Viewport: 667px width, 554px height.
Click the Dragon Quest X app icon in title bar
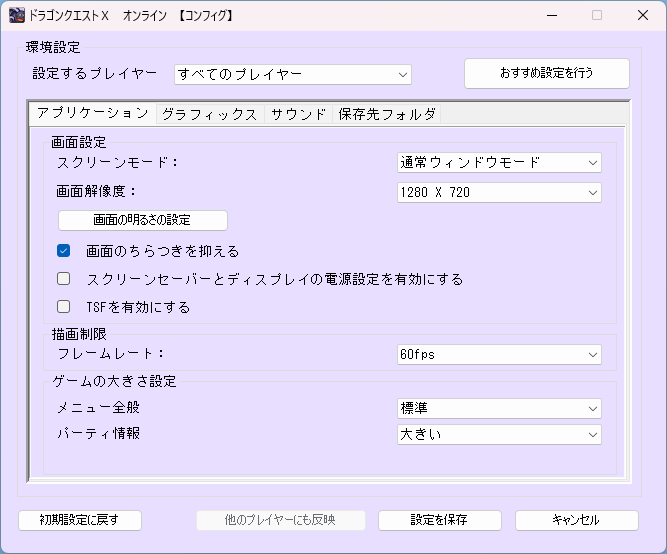click(x=17, y=15)
